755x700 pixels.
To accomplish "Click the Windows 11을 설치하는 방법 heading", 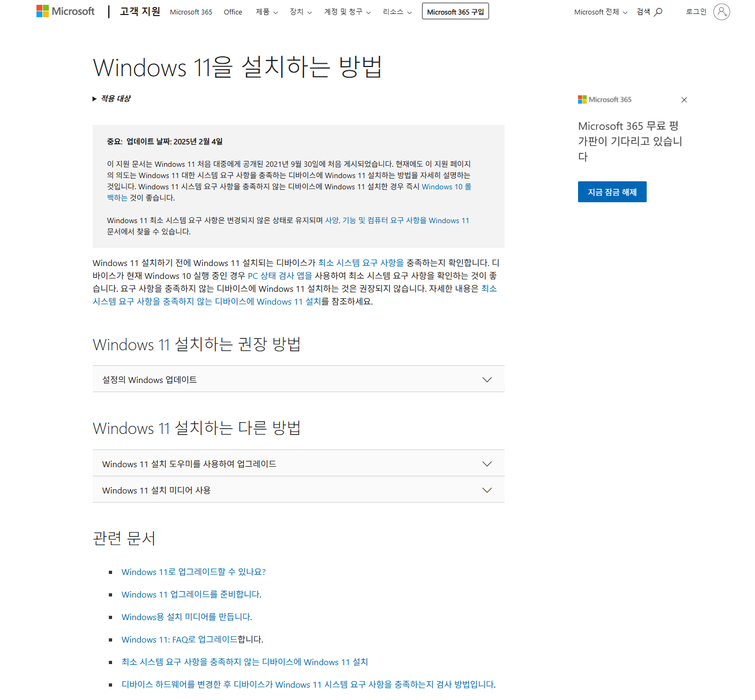I will pyautogui.click(x=237, y=67).
